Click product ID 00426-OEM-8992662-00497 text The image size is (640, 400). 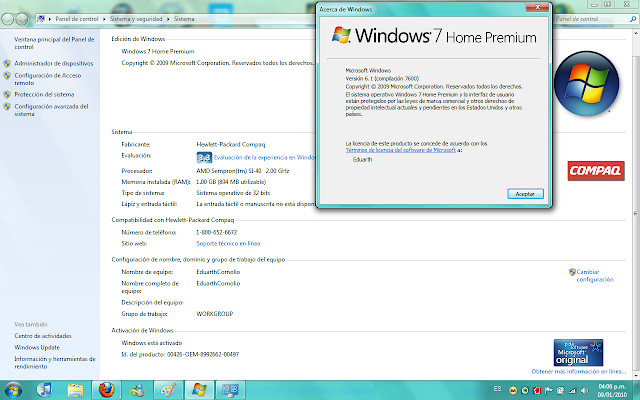(x=203, y=354)
